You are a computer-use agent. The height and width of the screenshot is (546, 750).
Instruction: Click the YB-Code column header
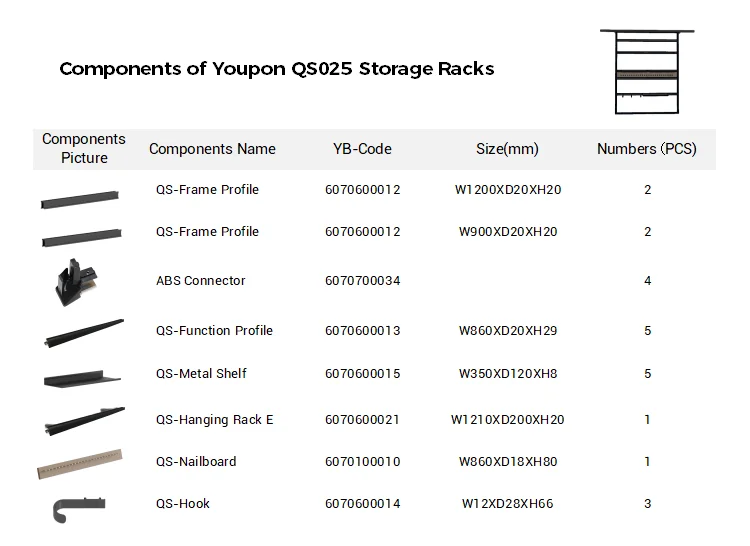(362, 149)
